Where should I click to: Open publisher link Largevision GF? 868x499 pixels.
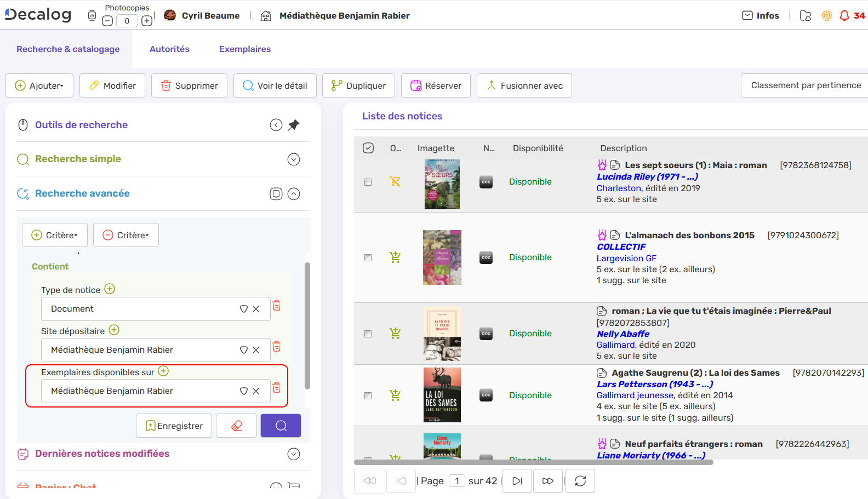(626, 258)
